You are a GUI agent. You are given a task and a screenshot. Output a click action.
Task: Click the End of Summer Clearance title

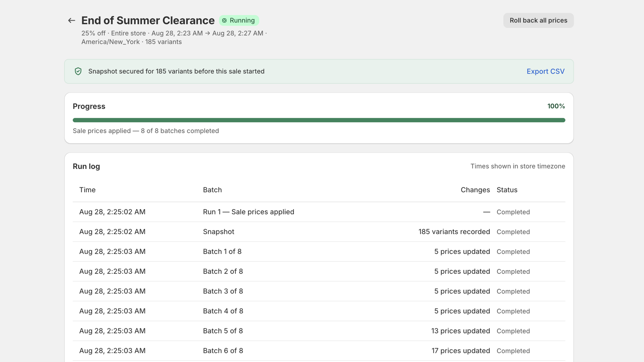pyautogui.click(x=148, y=21)
